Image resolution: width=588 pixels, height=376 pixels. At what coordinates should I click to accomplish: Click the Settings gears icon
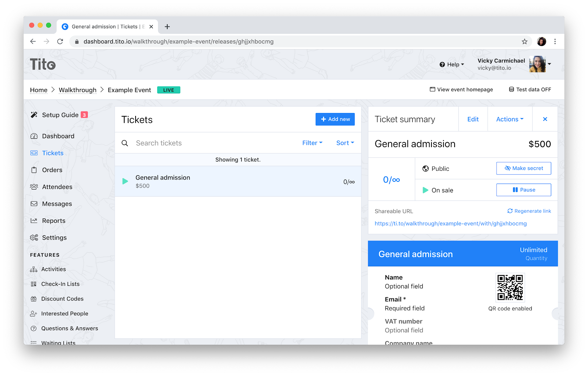(x=34, y=238)
